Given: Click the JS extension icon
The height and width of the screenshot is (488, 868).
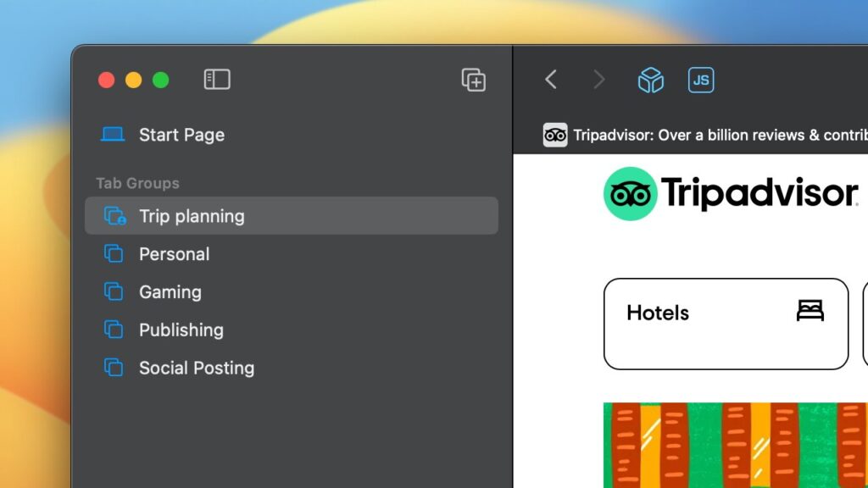Looking at the screenshot, I should point(701,80).
